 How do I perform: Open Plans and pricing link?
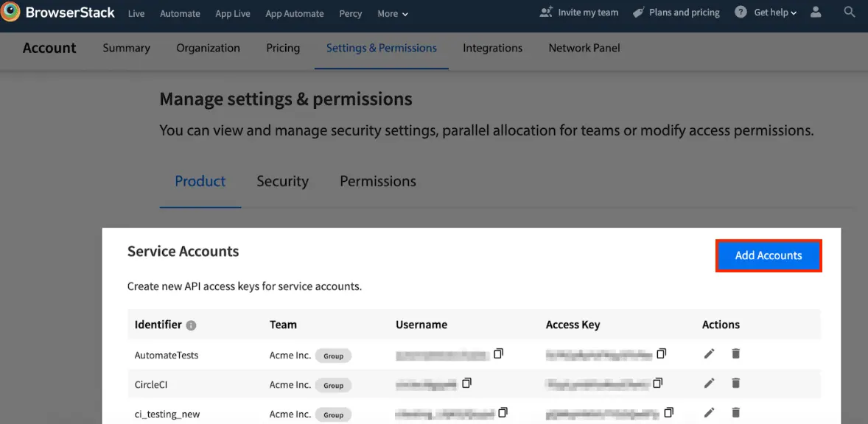tap(676, 13)
